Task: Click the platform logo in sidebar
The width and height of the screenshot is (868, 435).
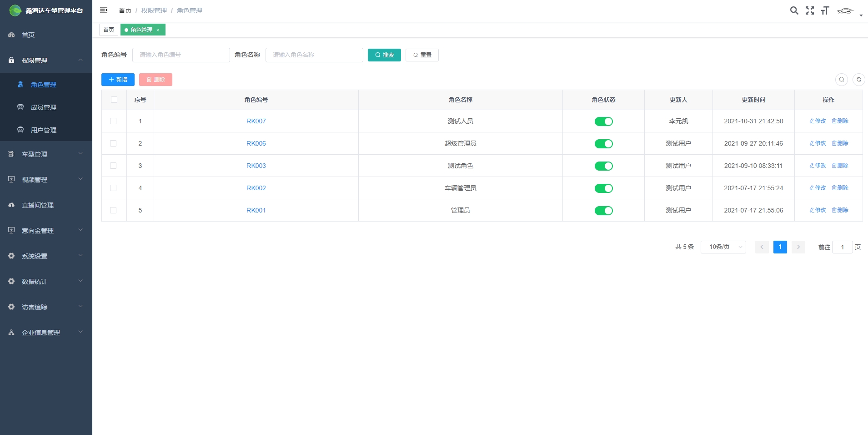Action: point(15,10)
